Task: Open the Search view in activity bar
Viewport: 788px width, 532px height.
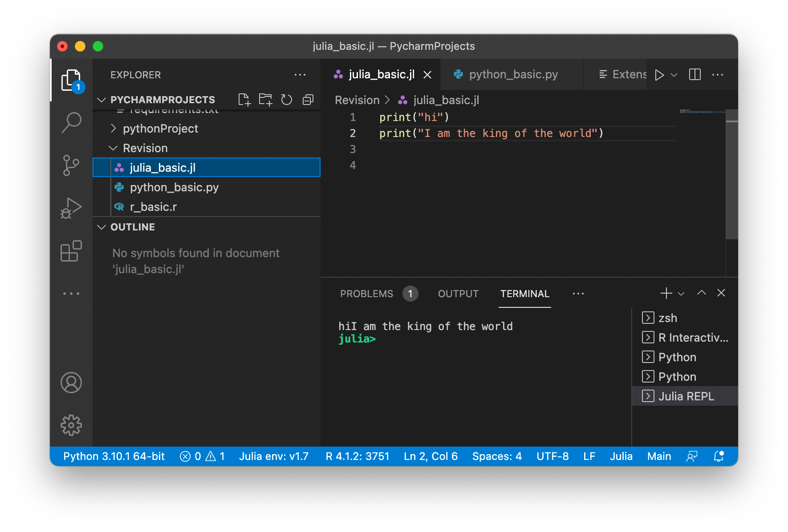Action: click(x=71, y=122)
